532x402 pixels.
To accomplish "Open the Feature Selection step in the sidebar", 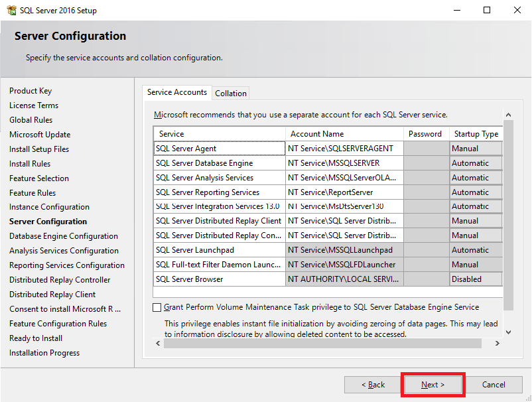I will (x=38, y=178).
